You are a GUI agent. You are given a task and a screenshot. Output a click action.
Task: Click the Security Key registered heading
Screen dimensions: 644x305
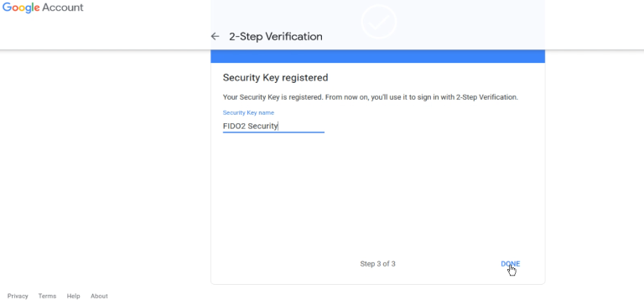coord(275,78)
